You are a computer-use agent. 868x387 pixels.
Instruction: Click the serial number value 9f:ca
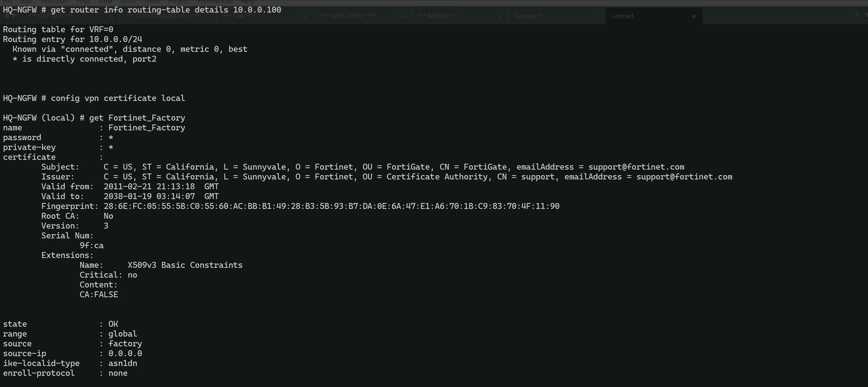91,245
